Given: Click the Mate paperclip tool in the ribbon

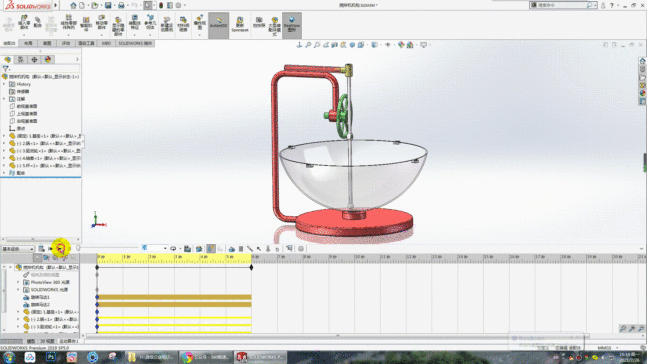Looking at the screenshot, I should [38, 23].
